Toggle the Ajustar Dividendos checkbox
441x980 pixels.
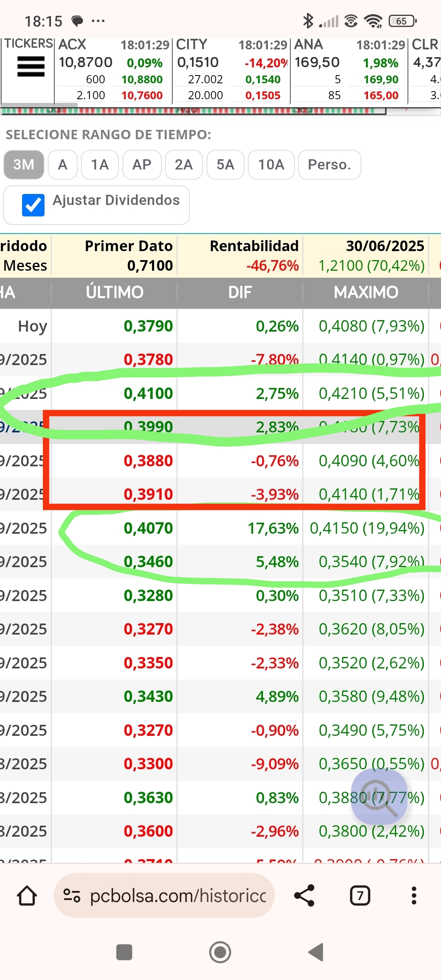(33, 205)
